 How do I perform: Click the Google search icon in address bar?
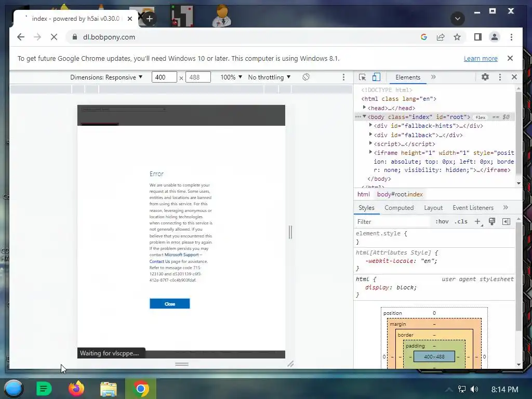coord(424,37)
